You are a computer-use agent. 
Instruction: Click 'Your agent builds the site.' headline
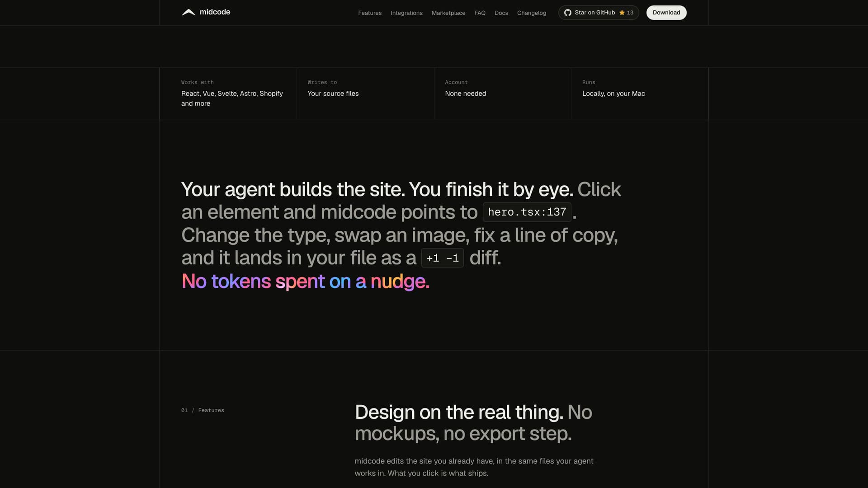click(x=293, y=189)
